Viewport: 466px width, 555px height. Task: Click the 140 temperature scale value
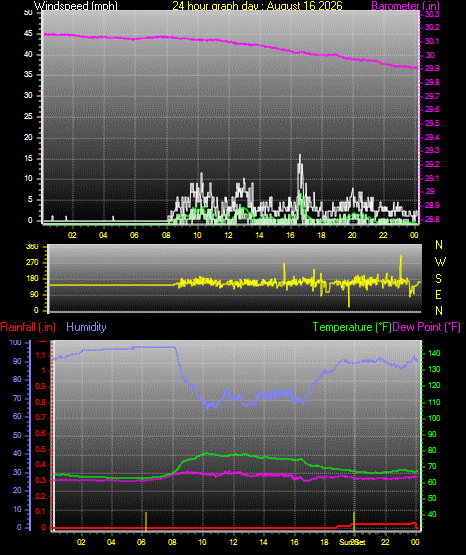434,353
